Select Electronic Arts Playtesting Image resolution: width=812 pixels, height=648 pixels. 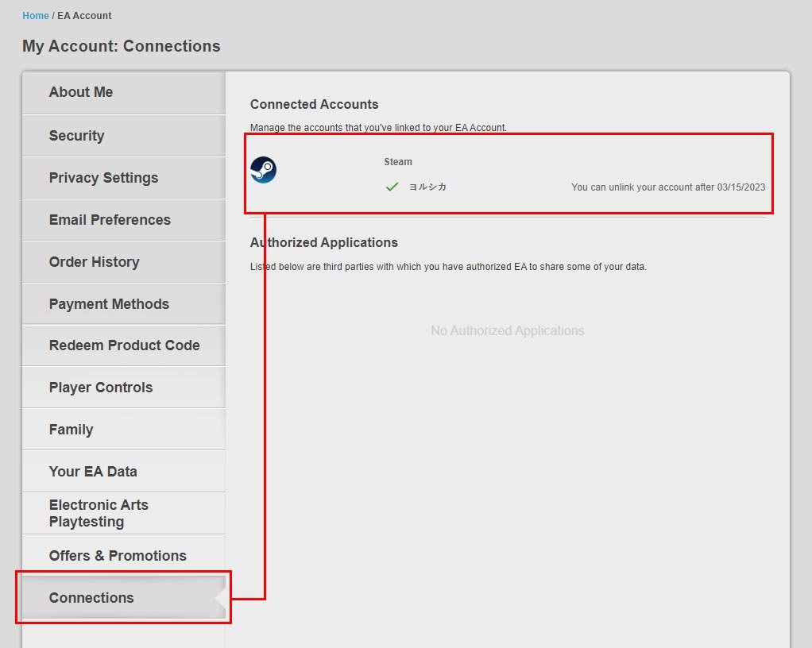point(124,514)
